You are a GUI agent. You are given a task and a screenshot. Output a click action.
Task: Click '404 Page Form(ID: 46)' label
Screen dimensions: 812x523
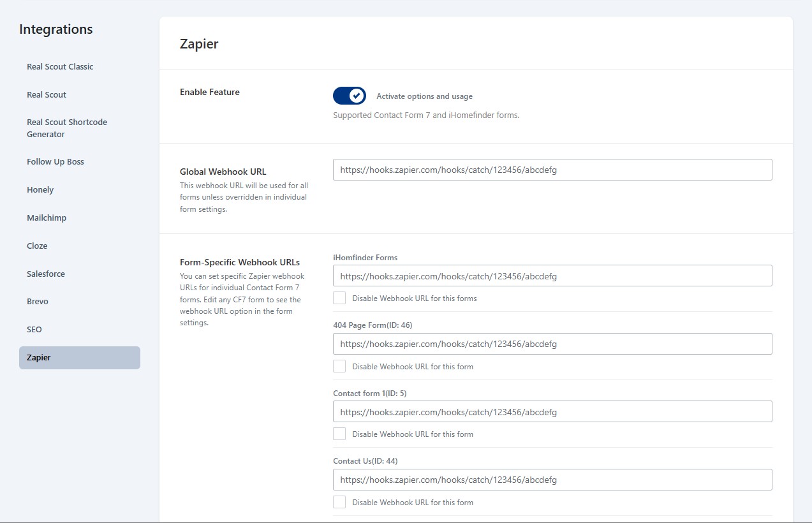click(373, 325)
